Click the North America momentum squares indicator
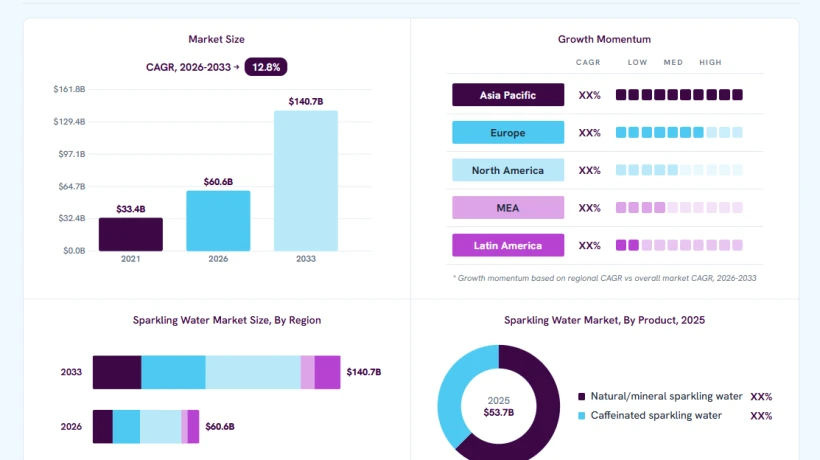The height and width of the screenshot is (460, 820). pos(679,170)
